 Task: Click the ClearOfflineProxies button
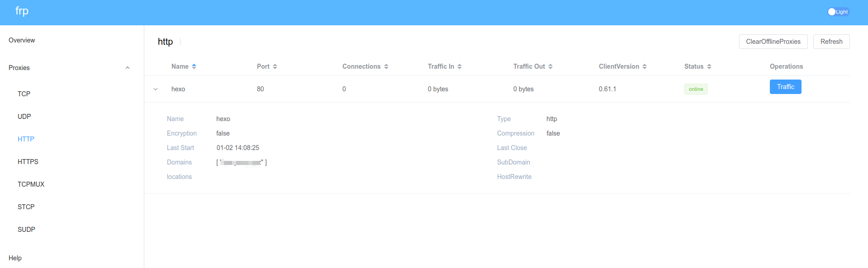coord(773,42)
